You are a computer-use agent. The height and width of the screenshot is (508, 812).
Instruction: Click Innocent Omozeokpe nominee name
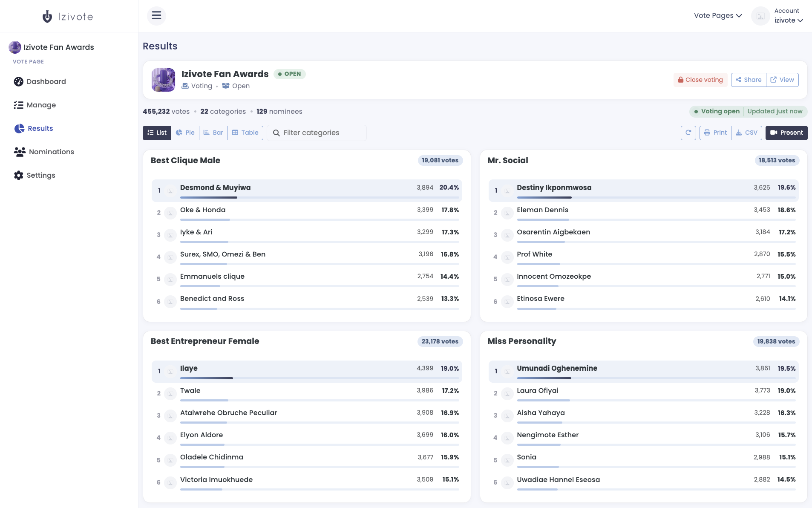[x=553, y=276]
